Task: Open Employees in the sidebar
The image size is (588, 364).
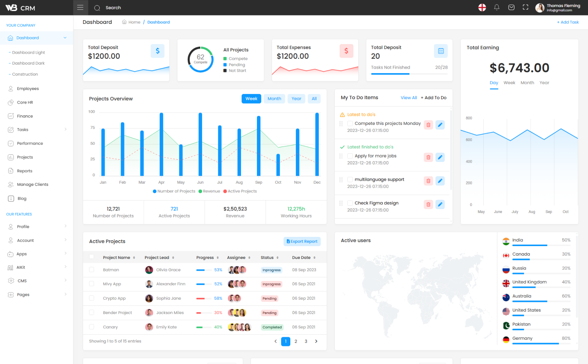Action: [28, 89]
